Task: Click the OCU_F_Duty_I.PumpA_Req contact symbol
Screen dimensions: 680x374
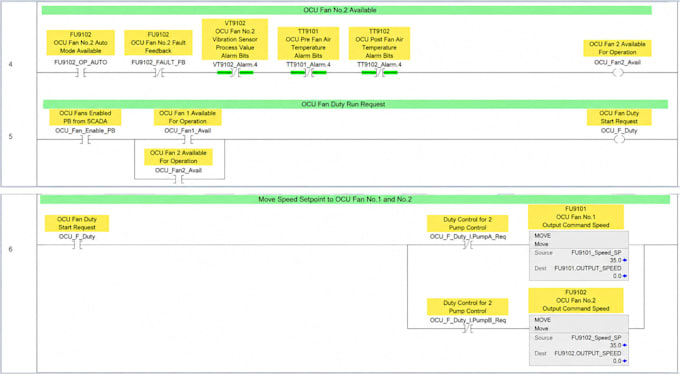Action: tap(468, 245)
